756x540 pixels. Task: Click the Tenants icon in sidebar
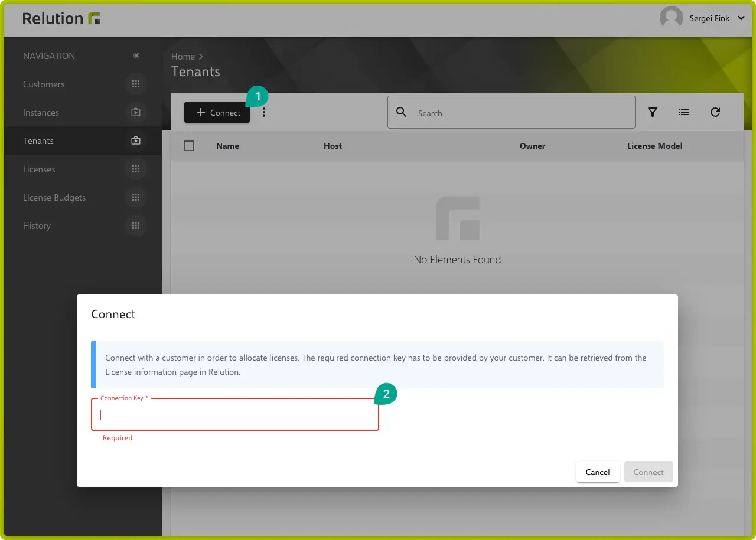pos(136,141)
